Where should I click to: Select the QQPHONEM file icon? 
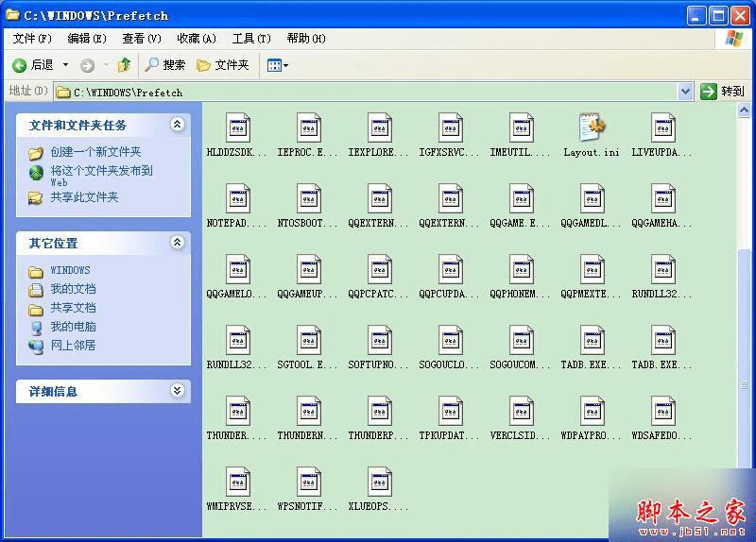pos(522,269)
